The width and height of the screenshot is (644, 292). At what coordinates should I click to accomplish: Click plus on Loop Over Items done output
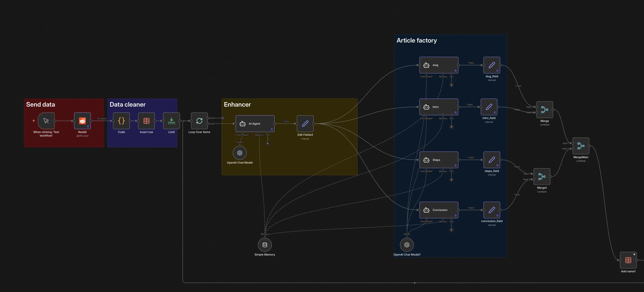[223, 118]
